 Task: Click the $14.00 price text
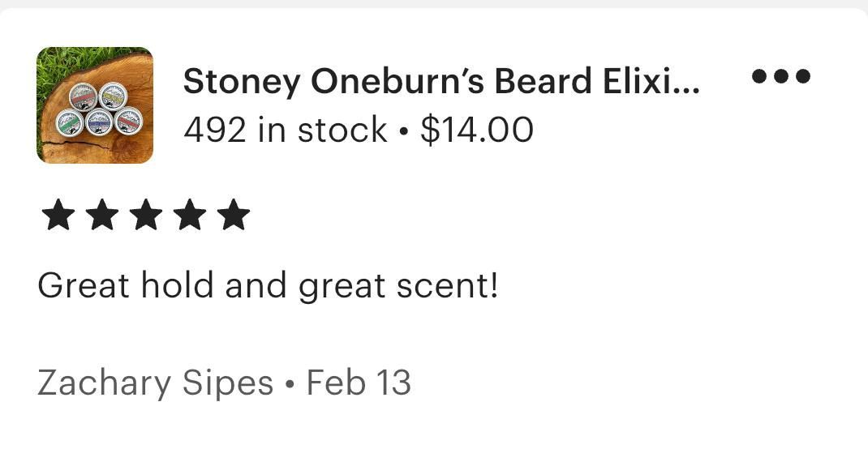[477, 130]
